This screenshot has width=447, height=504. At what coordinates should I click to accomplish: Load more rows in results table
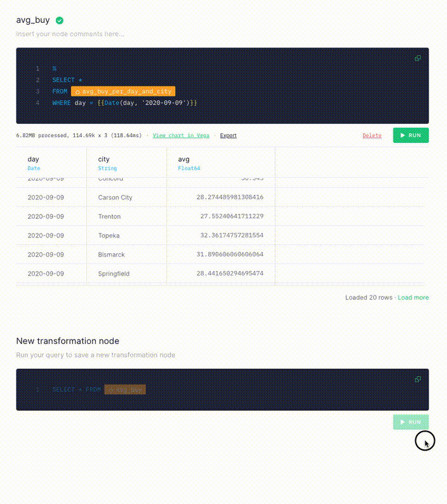coord(413,298)
